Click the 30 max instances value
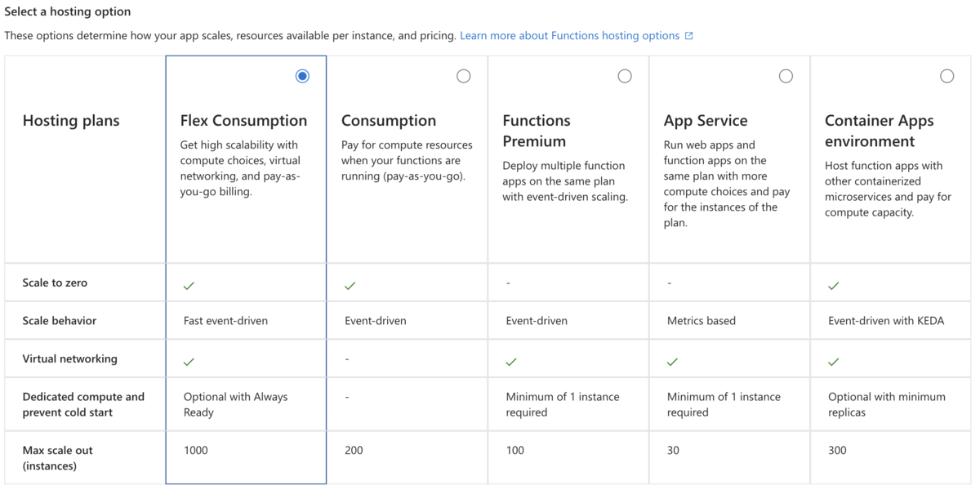 (x=673, y=450)
